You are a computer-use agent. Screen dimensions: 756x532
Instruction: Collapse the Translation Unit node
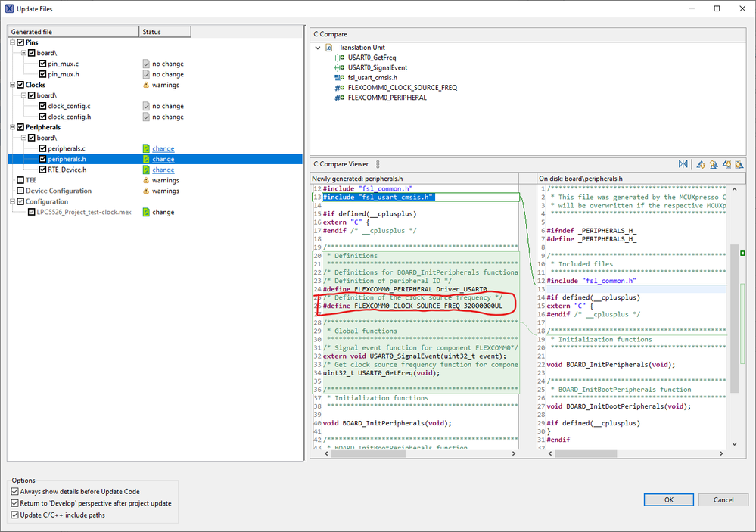point(318,48)
